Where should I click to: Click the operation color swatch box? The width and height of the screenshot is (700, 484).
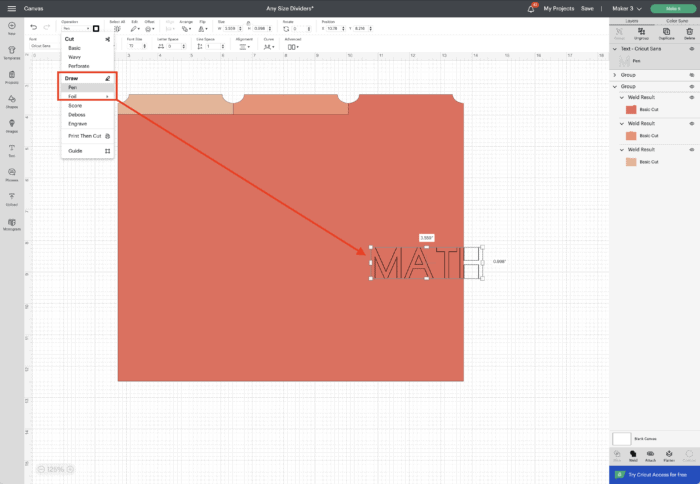pos(96,28)
